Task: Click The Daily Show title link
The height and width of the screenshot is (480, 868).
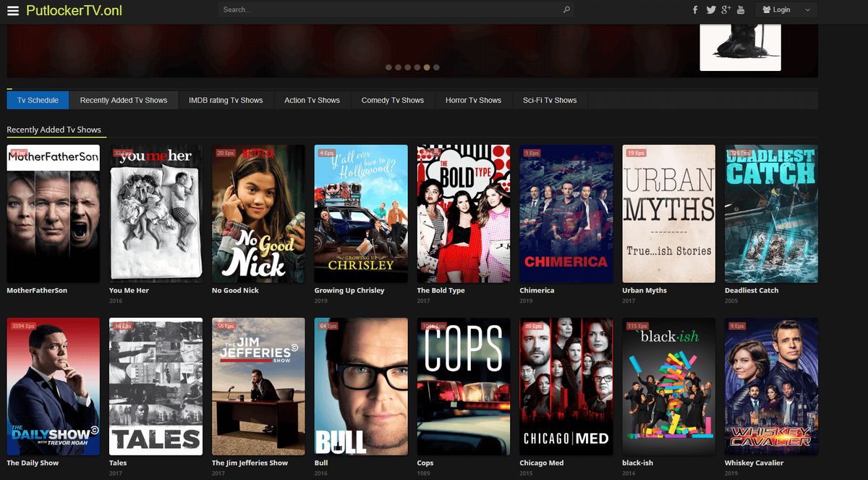Action: pos(33,463)
